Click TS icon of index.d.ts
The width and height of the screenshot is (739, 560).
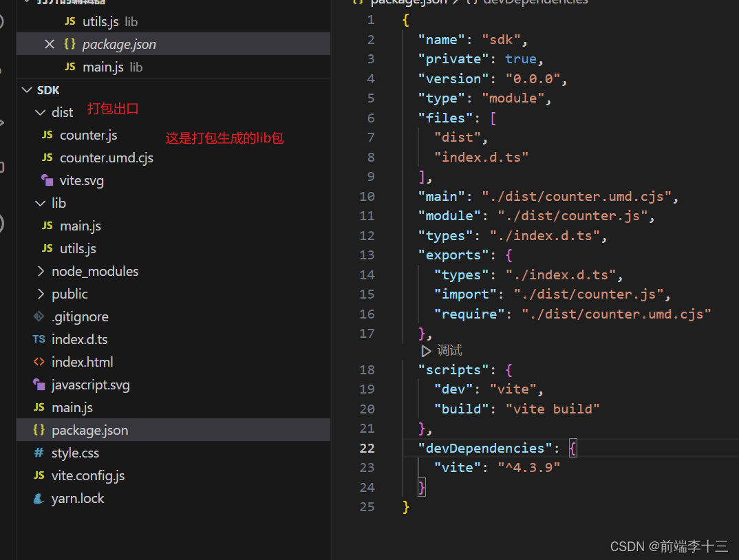(x=39, y=339)
